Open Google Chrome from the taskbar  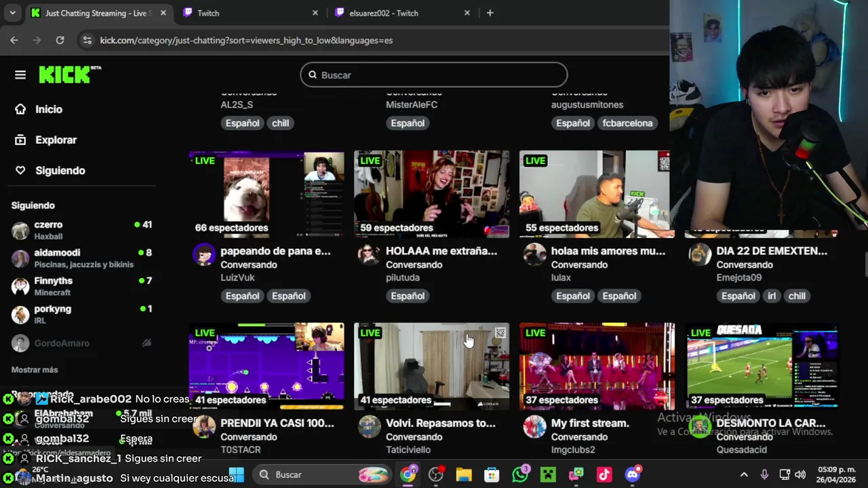coord(408,474)
